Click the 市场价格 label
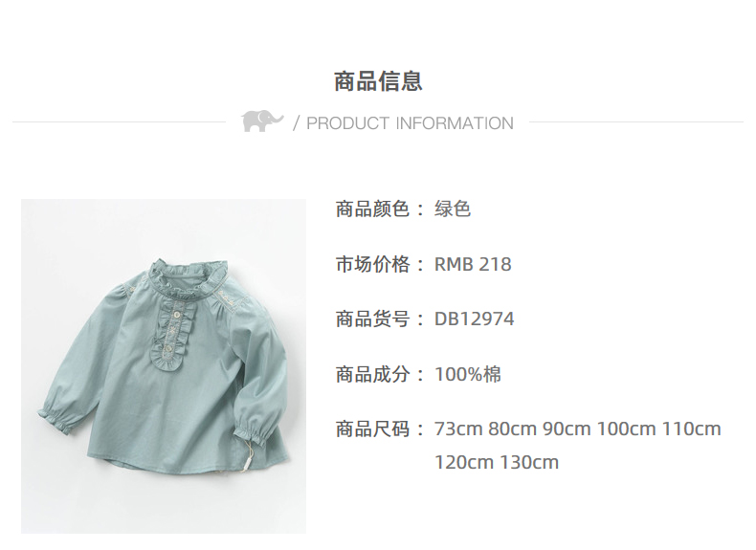Image resolution: width=756 pixels, height=550 pixels. [x=372, y=264]
